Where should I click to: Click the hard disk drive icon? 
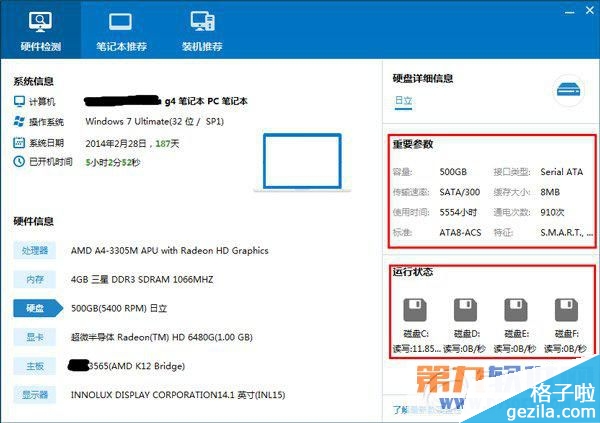(x=568, y=90)
